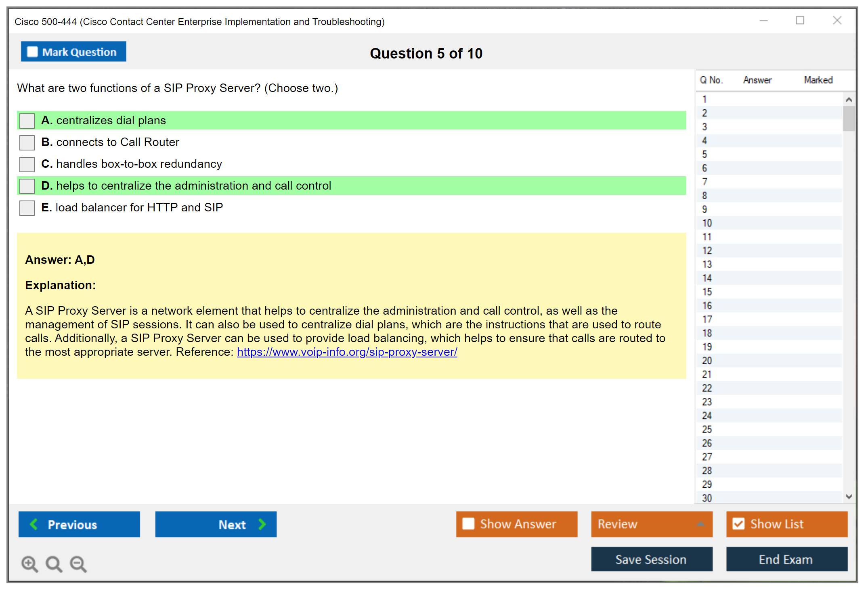Toggle the Show Answer checkbox
The width and height of the screenshot is (868, 593).
pyautogui.click(x=468, y=524)
